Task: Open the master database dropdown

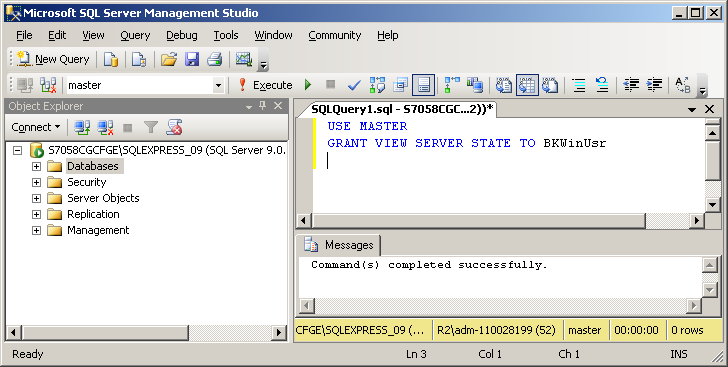Action: click(218, 85)
